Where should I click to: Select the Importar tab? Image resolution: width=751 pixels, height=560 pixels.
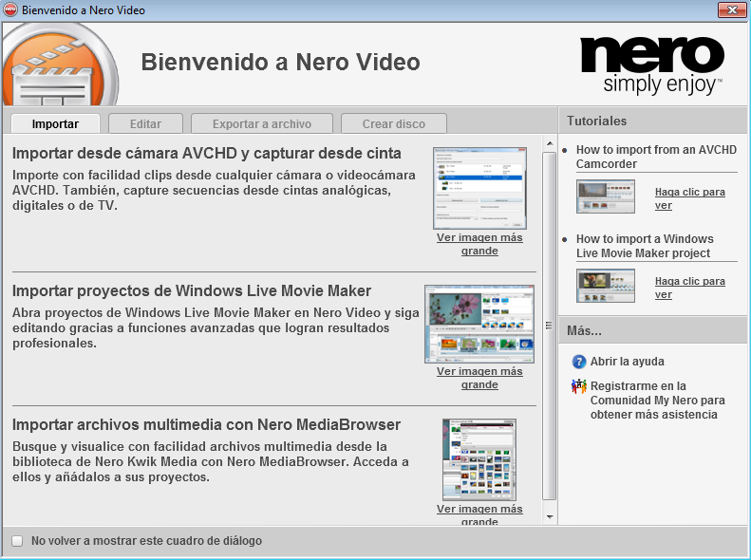(x=56, y=124)
